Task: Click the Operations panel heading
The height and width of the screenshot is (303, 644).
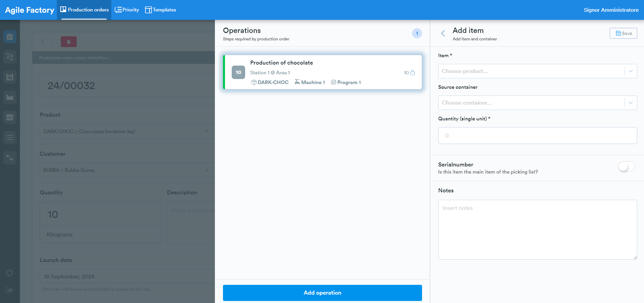Action: pos(242,31)
